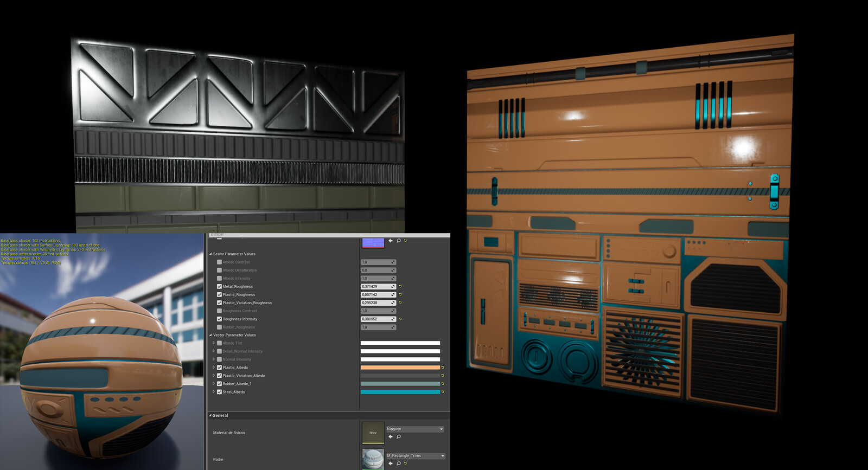
Task: Reset Padre parent material to default
Action: 405,463
